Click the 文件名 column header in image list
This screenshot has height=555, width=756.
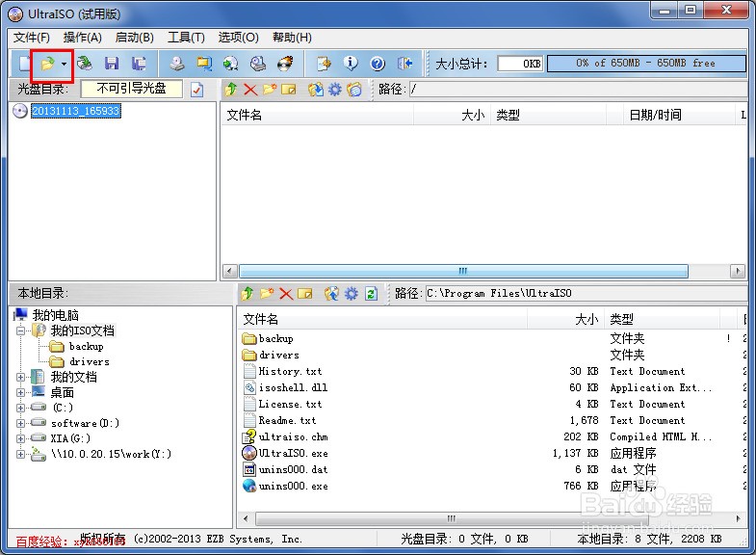245,115
